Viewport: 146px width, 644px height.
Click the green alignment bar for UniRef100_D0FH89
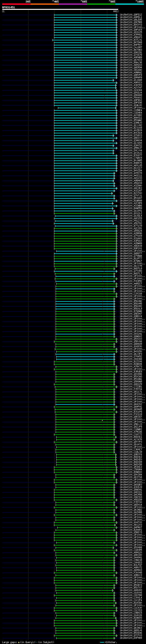point(86,638)
